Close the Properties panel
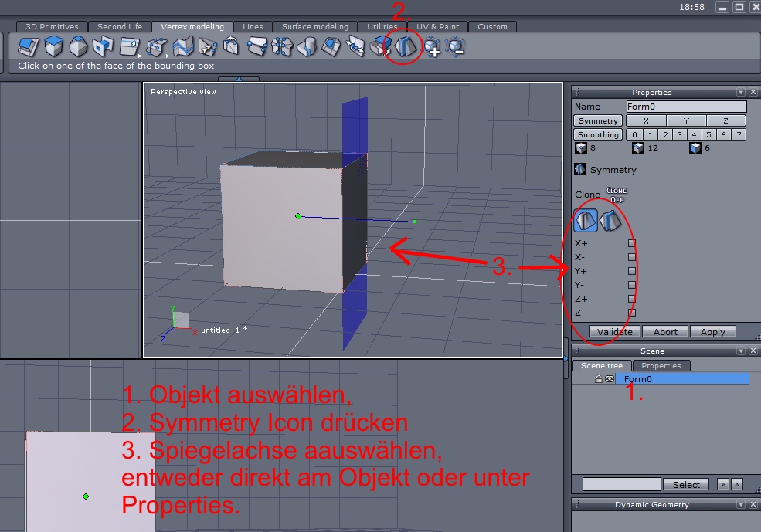This screenshot has height=532, width=761. click(753, 92)
